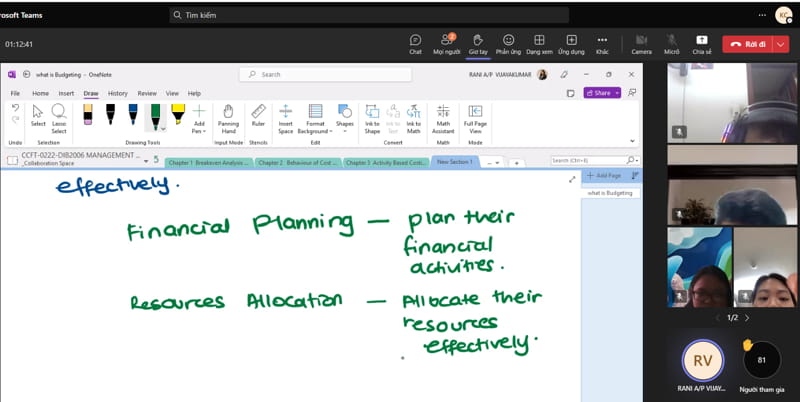Image resolution: width=800 pixels, height=402 pixels.
Task: Open the History ribbon tab
Action: coord(118,93)
